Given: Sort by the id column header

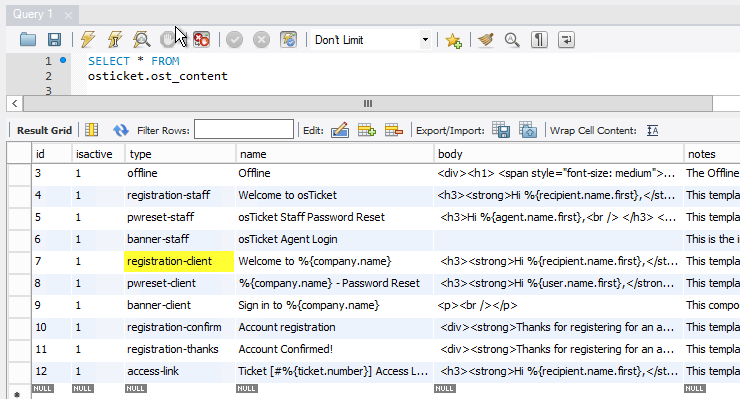Looking at the screenshot, I should point(52,154).
